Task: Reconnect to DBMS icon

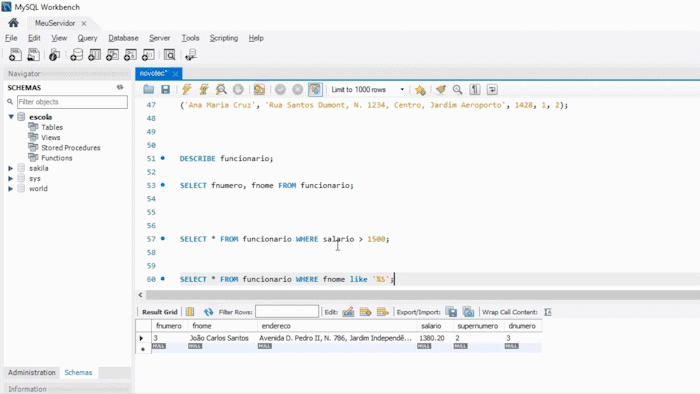Action: [x=191, y=55]
